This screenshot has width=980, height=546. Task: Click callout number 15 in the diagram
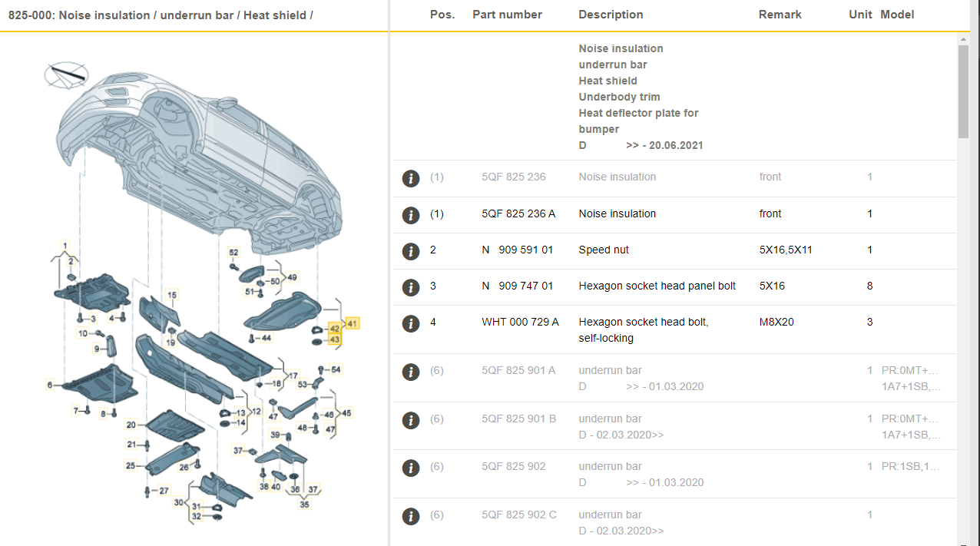coord(172,295)
